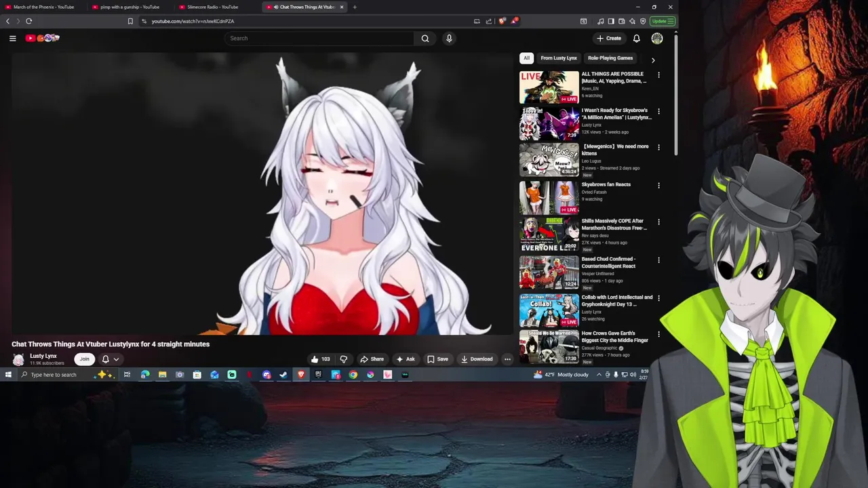Open the Brave Shields lion icon
Viewport: 868px width, 488px height.
502,21
